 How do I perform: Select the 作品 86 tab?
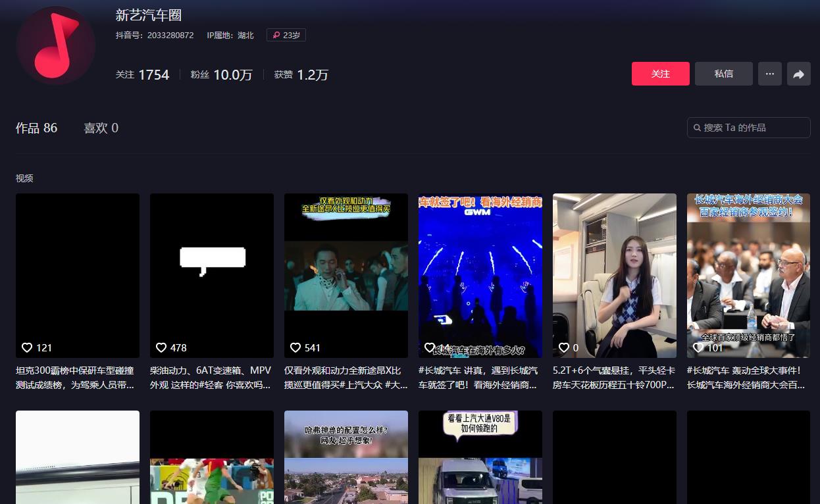pos(37,128)
